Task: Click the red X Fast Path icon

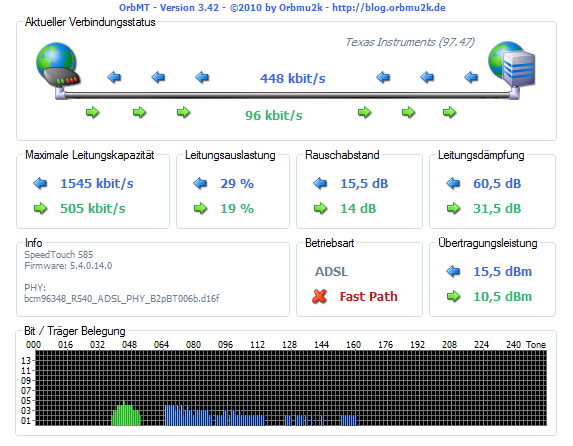Action: click(x=319, y=296)
